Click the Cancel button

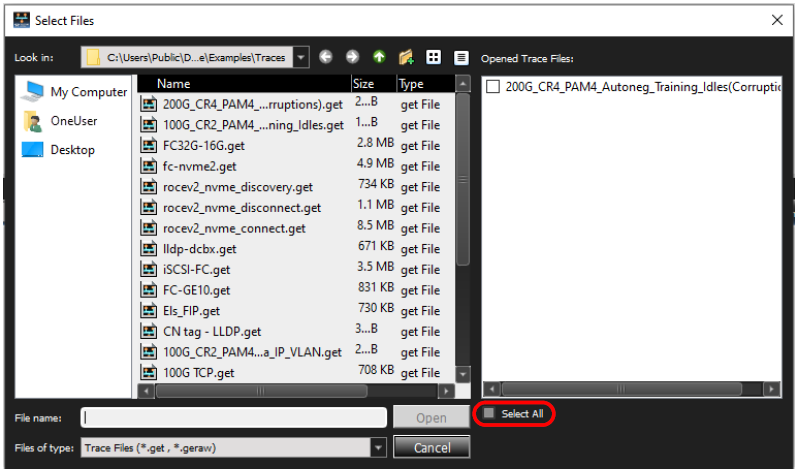pos(431,448)
